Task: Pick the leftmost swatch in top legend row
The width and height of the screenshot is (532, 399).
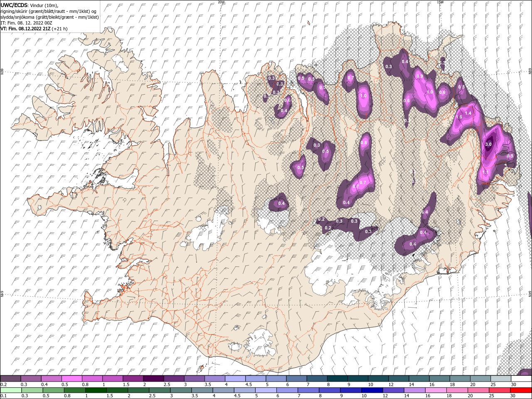Action: (x=10, y=379)
